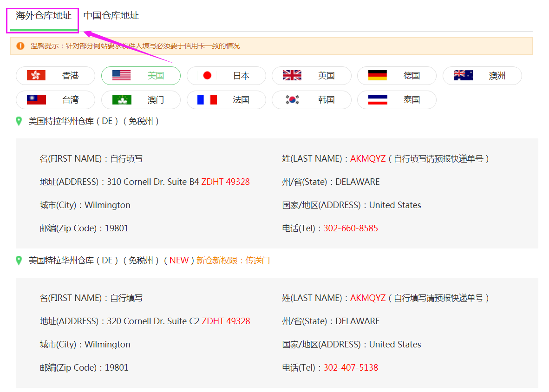Viewport: 549px width, 392px height.
Task: Choose the 法国 warehouse region
Action: coord(226,100)
